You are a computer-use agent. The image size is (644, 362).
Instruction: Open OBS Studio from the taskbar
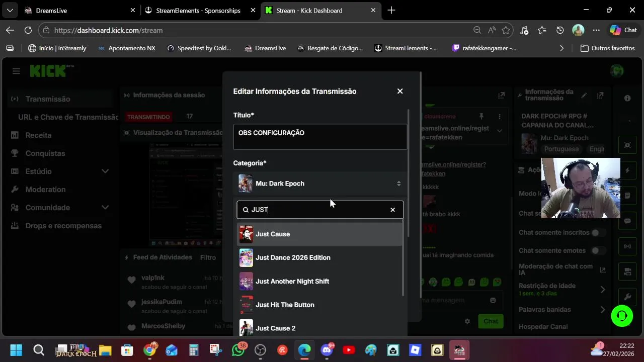(x=260, y=350)
